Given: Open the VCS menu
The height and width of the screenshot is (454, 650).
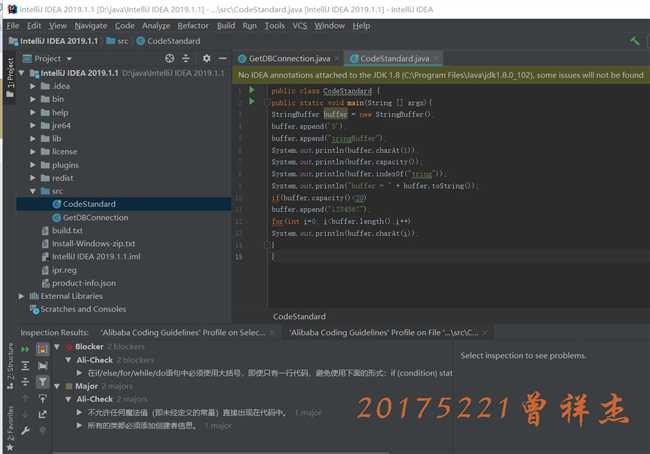Looking at the screenshot, I should pos(300,26).
